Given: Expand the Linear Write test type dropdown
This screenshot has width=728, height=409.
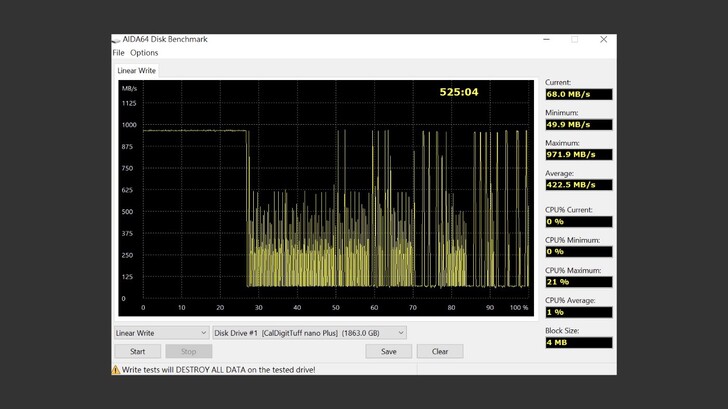Looking at the screenshot, I should 161,333.
